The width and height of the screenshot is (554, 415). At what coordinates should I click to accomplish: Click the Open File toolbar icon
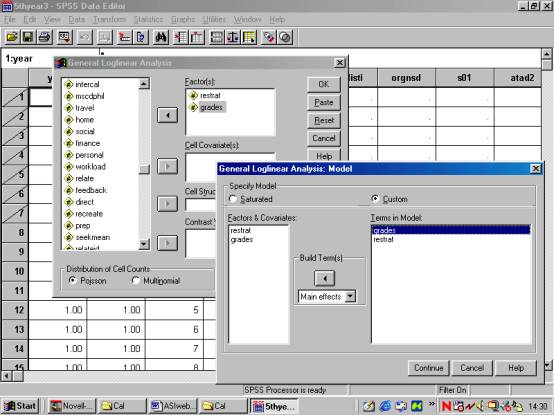click(12, 37)
